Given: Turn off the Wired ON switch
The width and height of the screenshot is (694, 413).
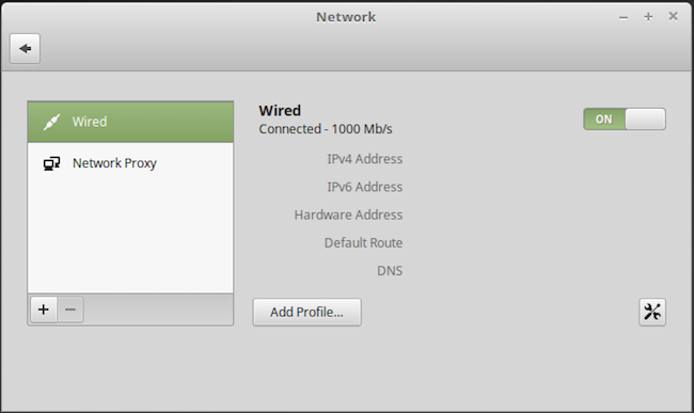Looking at the screenshot, I should click(x=624, y=119).
